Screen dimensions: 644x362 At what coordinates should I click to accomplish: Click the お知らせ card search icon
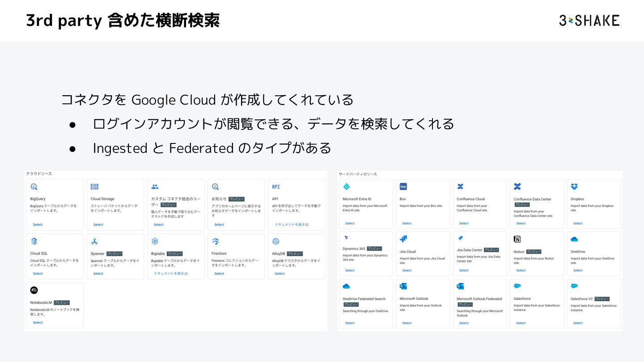click(x=215, y=187)
